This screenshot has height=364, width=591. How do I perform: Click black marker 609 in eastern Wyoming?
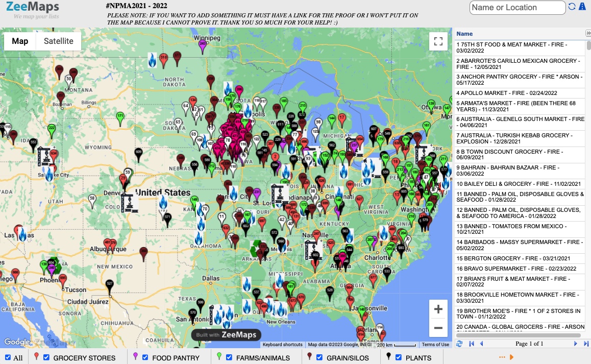click(139, 155)
